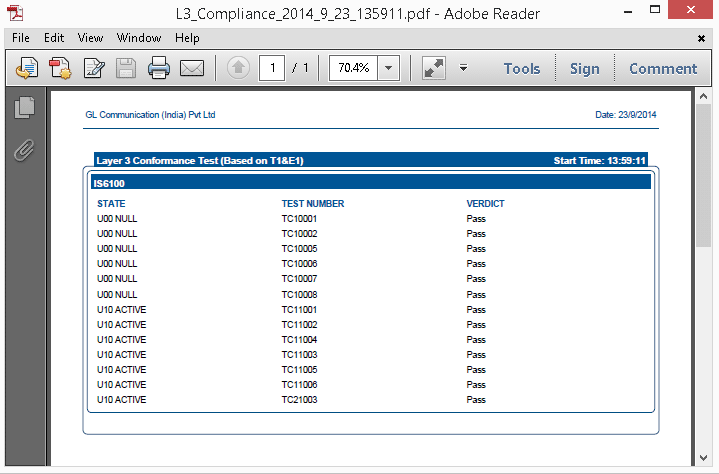Click Pass verdict in TC10001 row
This screenshot has width=719, height=474.
coord(476,219)
